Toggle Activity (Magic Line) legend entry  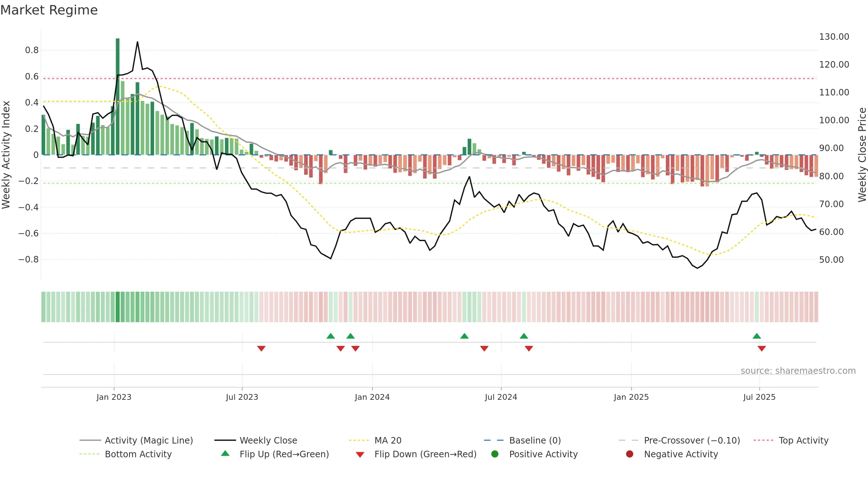136,440
